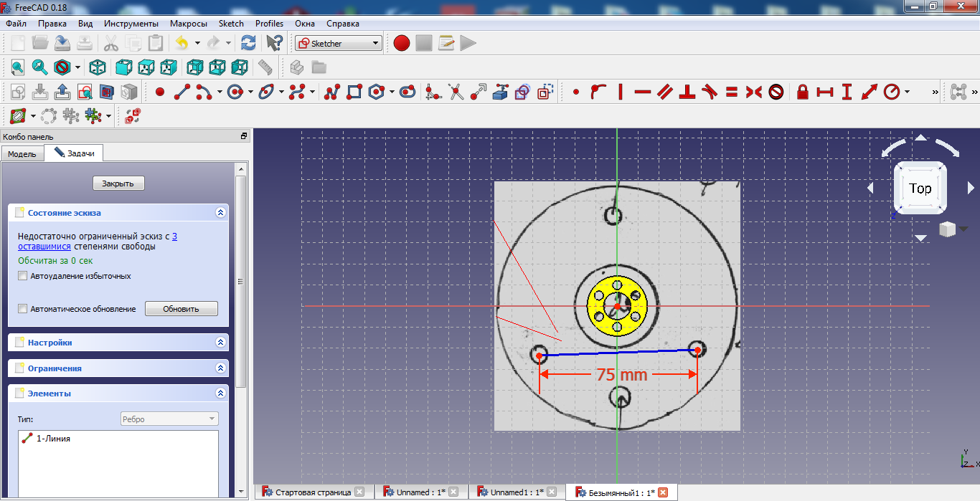Select the Polyline tool
Viewport: 980px width, 501px height.
pos(331,92)
